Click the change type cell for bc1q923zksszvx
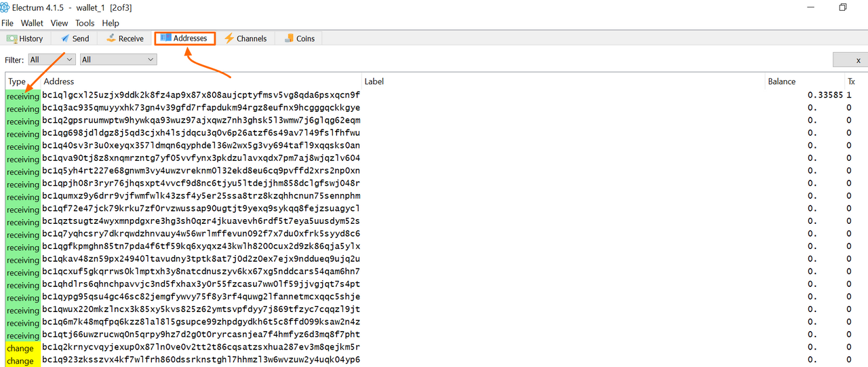Viewport: 868px width, 367px height. pos(23,361)
